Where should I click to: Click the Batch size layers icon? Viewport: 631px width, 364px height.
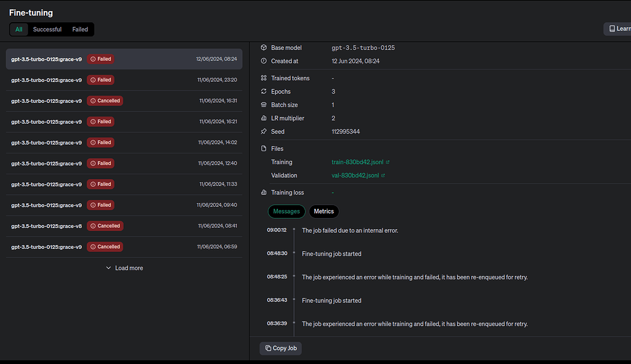(264, 105)
